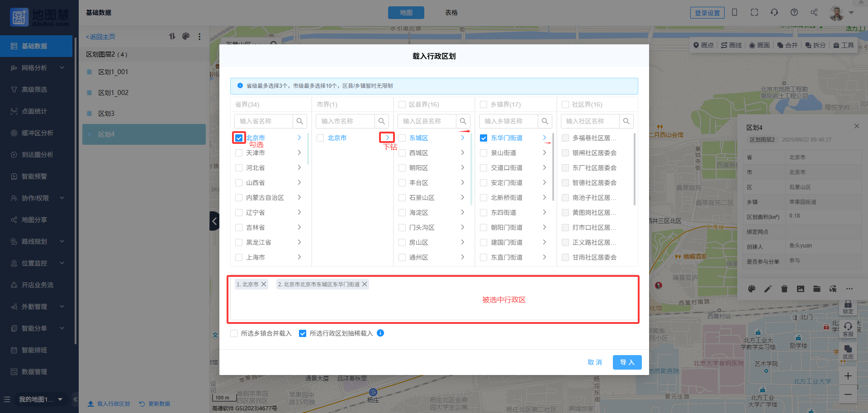The image size is (868, 413).
Task: Click the 导入 button
Action: click(x=627, y=362)
